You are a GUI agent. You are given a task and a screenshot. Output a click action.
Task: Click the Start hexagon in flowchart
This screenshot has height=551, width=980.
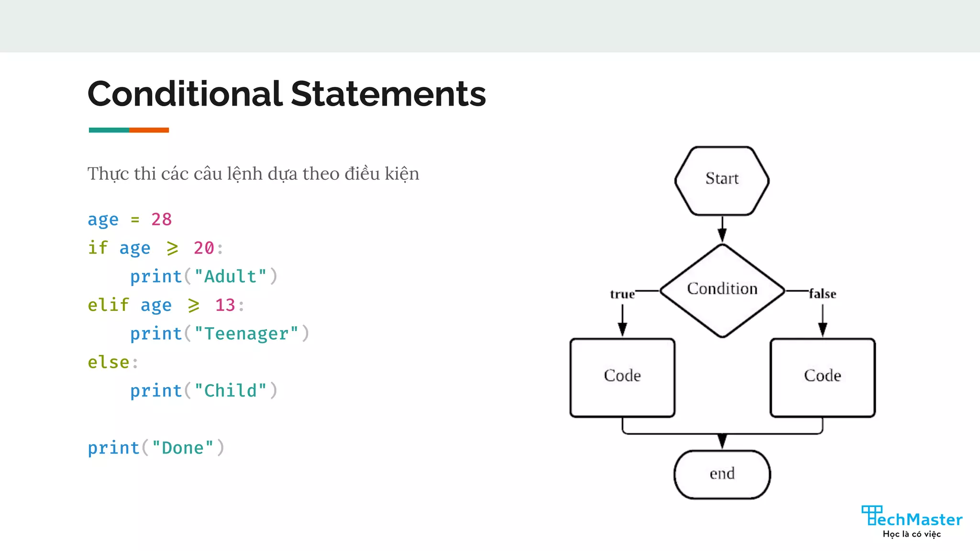pos(722,180)
